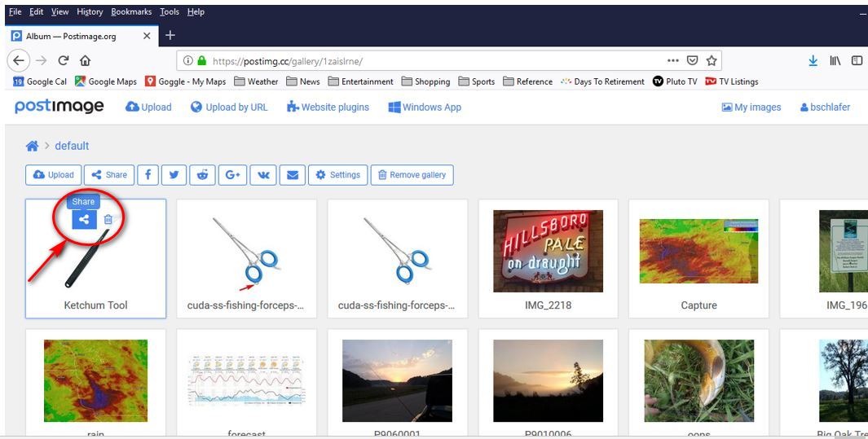Open Windows App page
Screen dimensions: 868x439
pyautogui.click(x=425, y=108)
